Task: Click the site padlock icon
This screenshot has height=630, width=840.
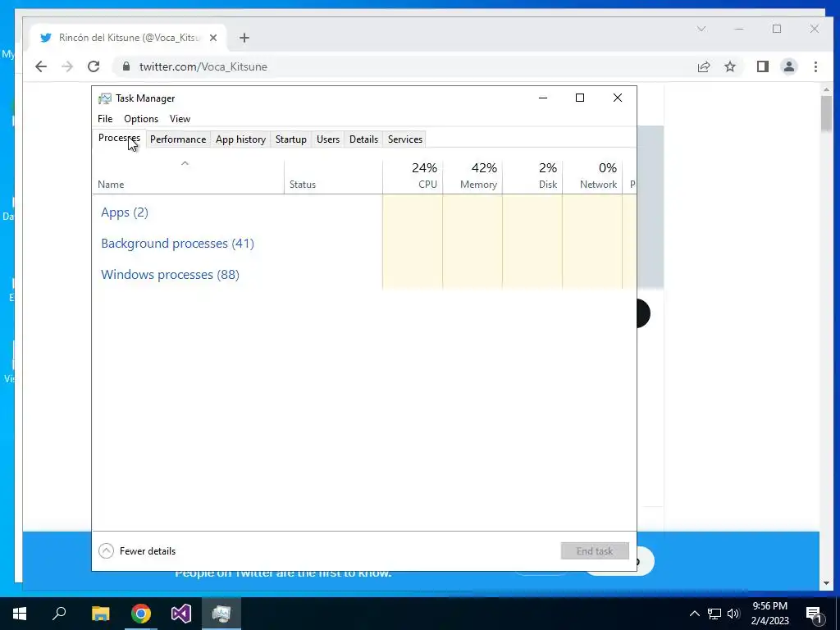Action: 126,66
